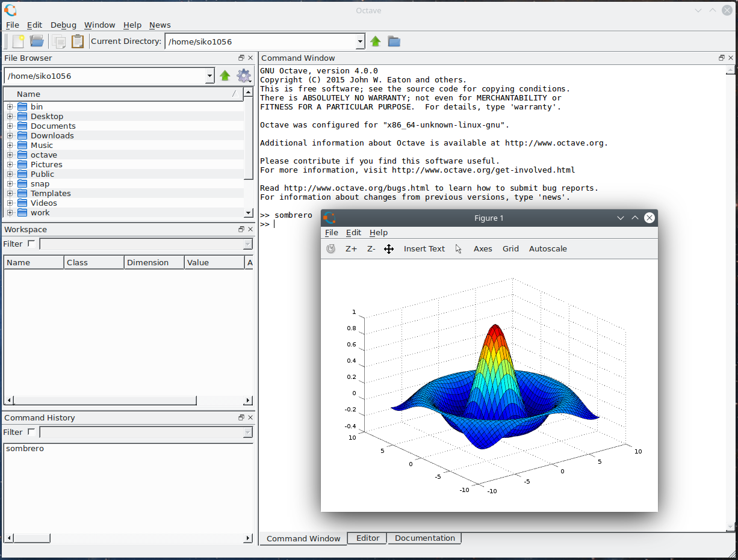738x560 pixels.
Task: Expand the work folder tree node
Action: click(10, 212)
